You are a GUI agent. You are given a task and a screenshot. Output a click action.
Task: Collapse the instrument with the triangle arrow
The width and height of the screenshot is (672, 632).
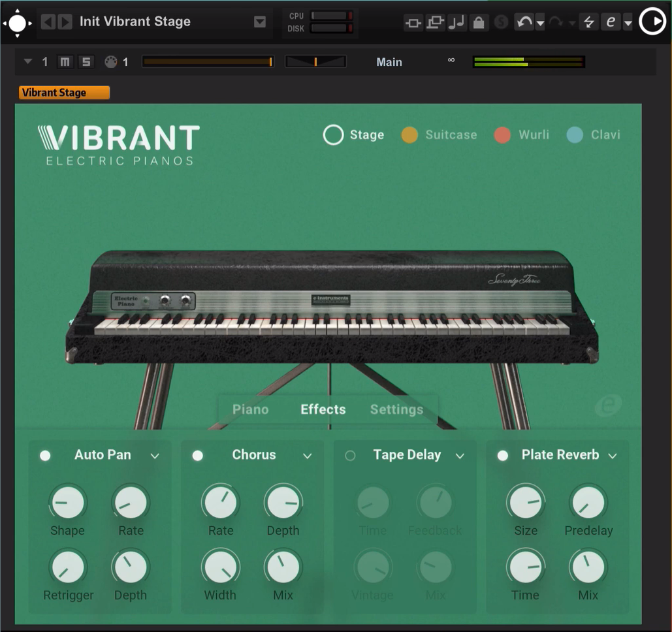pyautogui.click(x=28, y=62)
